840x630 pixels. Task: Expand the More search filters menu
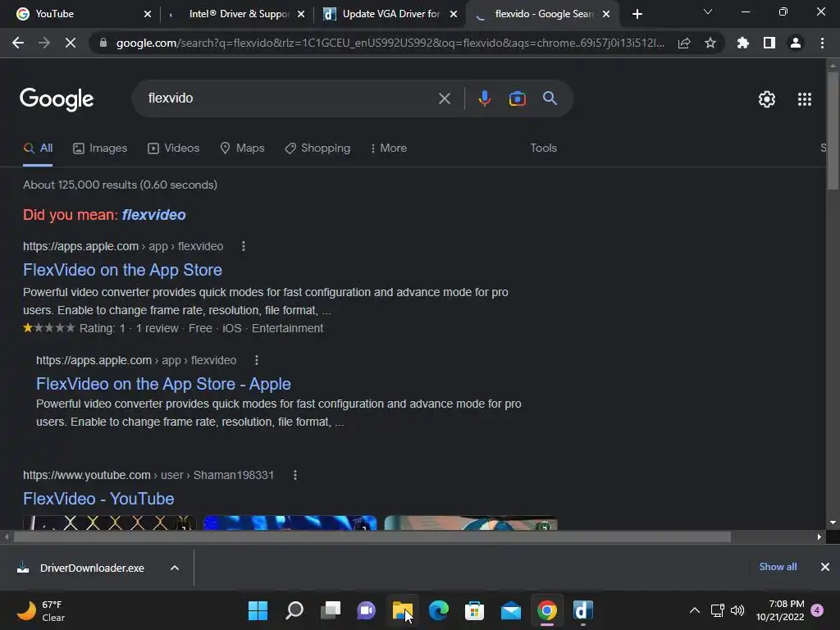click(x=389, y=148)
